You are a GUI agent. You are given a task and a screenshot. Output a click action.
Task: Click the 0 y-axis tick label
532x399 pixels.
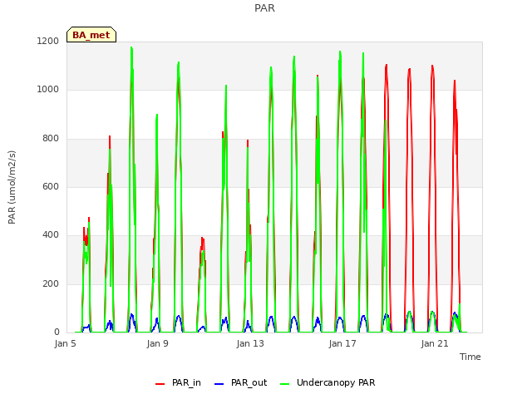tap(57, 332)
